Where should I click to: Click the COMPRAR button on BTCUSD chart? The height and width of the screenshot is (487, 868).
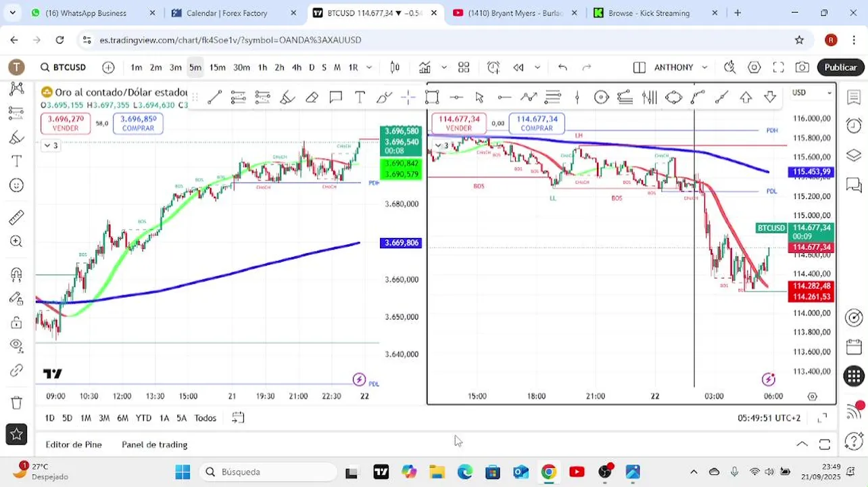(x=537, y=123)
